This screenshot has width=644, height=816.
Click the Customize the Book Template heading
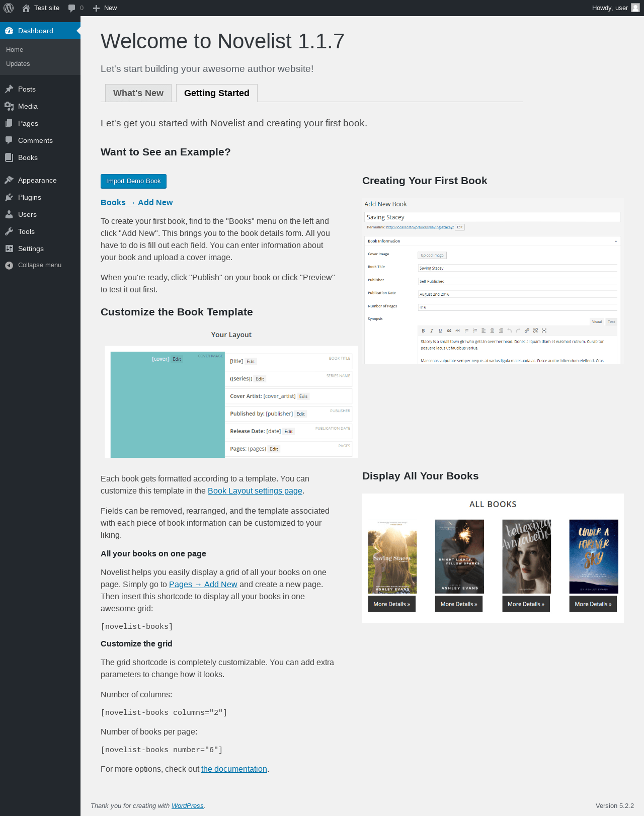click(x=177, y=312)
